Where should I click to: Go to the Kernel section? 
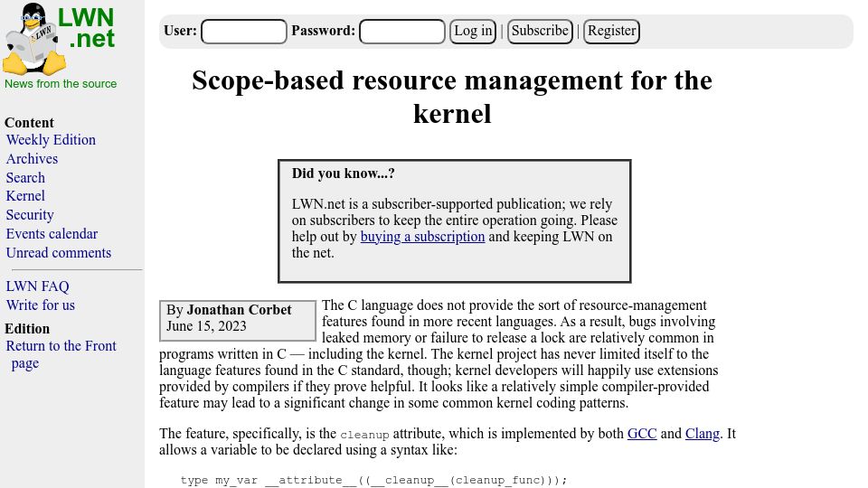coord(25,196)
